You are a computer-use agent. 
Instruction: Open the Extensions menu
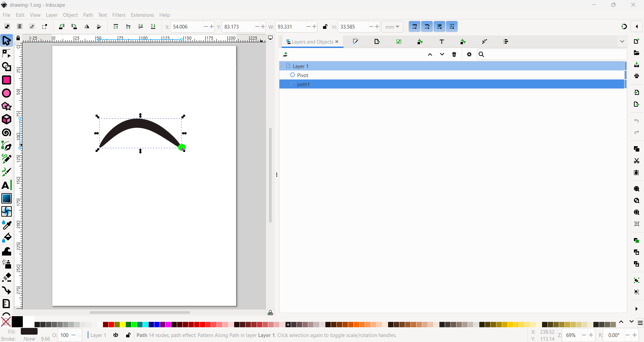142,15
